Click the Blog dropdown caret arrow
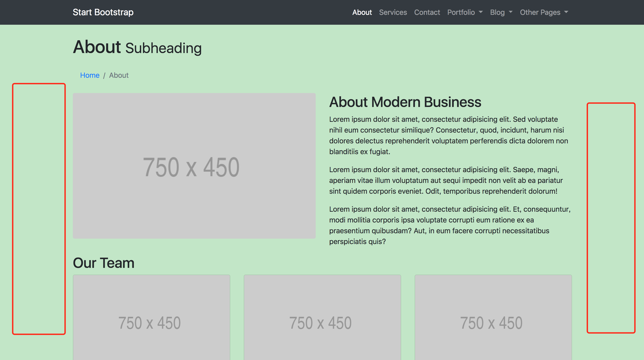The width and height of the screenshot is (644, 360). coord(511,12)
